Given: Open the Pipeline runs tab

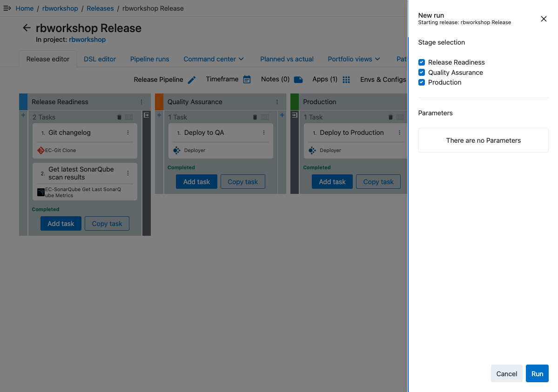Looking at the screenshot, I should 149,59.
